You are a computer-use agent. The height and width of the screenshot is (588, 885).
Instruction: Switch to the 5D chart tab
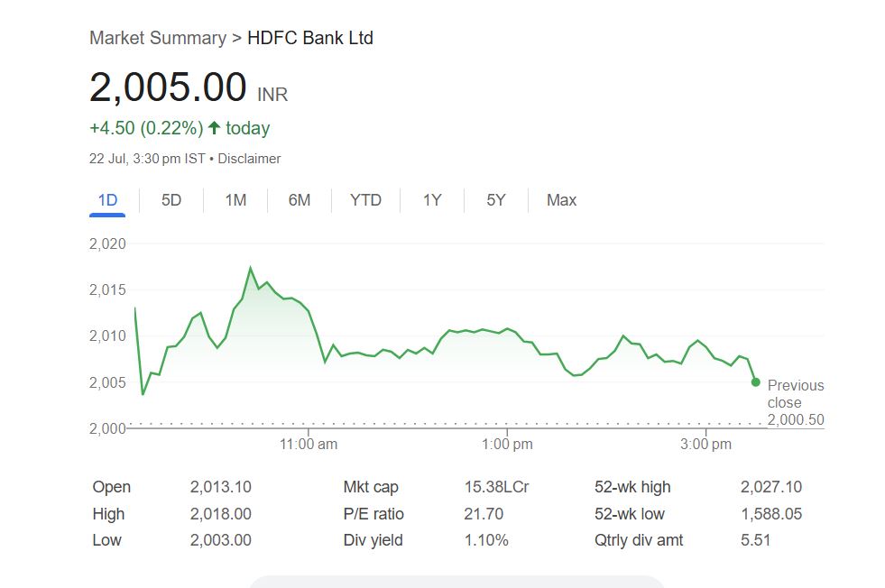click(x=171, y=200)
